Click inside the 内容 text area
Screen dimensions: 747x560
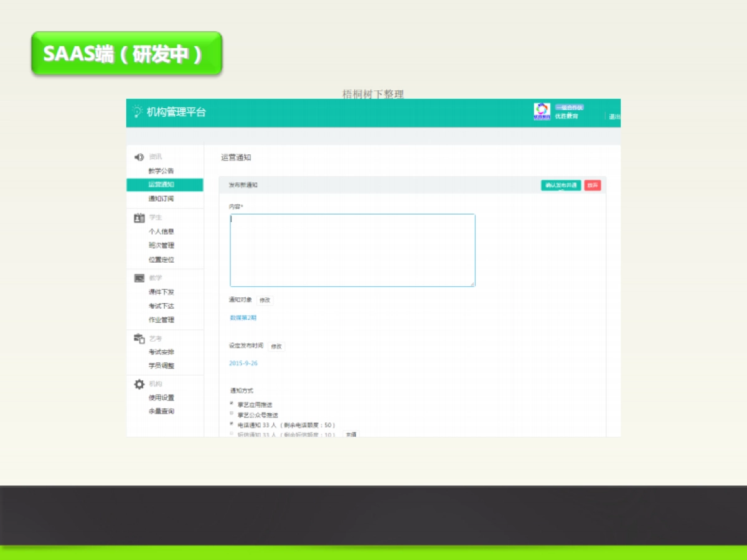tap(352, 249)
